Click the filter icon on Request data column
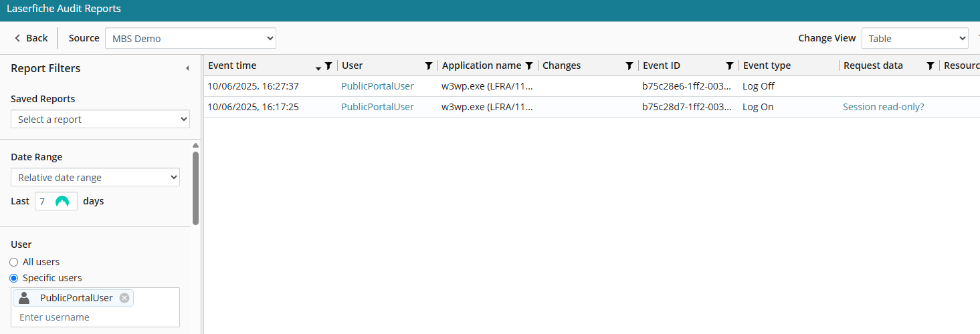Image resolution: width=980 pixels, height=334 pixels. (930, 65)
